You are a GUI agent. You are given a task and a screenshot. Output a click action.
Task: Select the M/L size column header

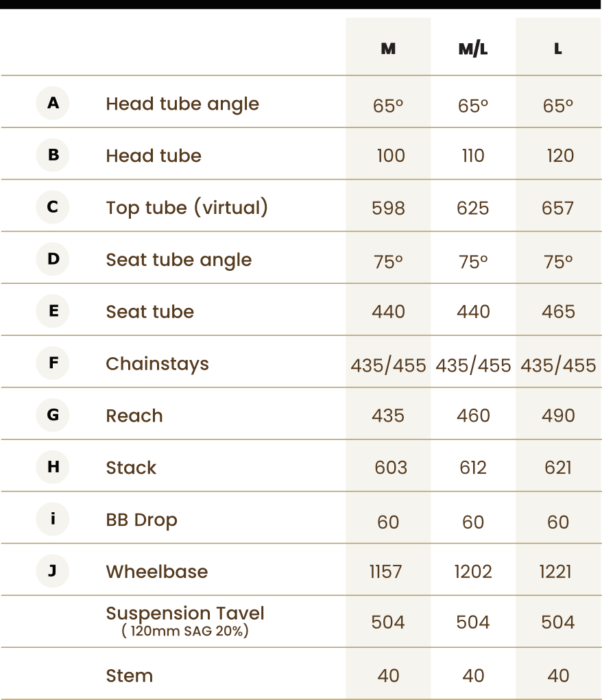pos(473,48)
